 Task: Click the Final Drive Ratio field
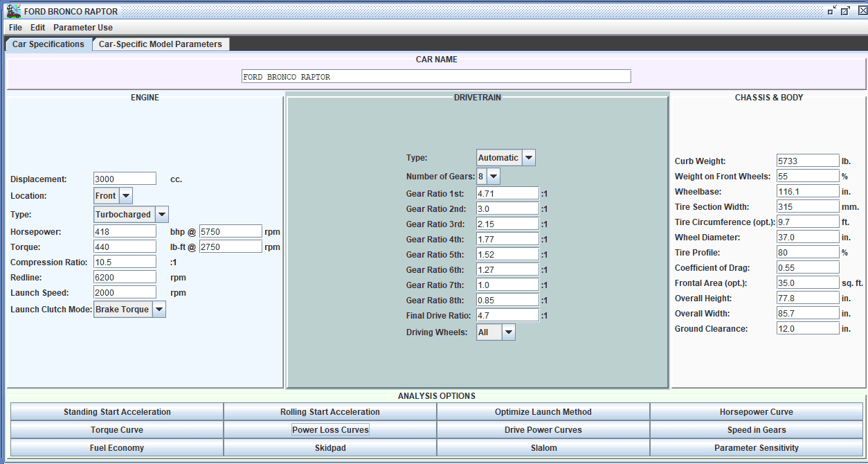507,315
